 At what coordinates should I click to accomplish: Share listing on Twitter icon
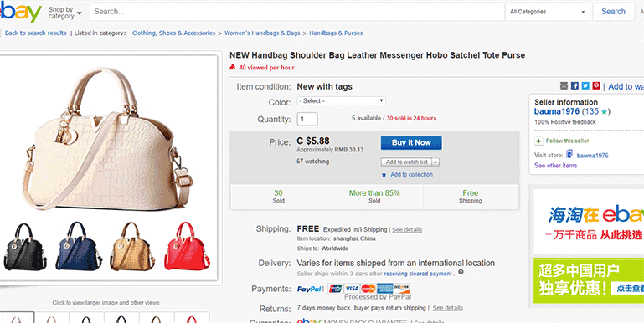(x=585, y=86)
